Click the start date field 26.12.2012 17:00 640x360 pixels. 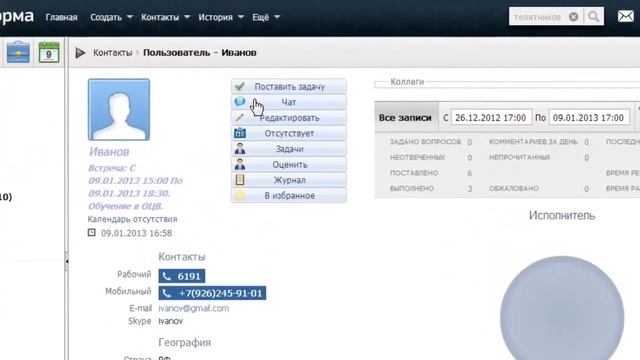491,118
